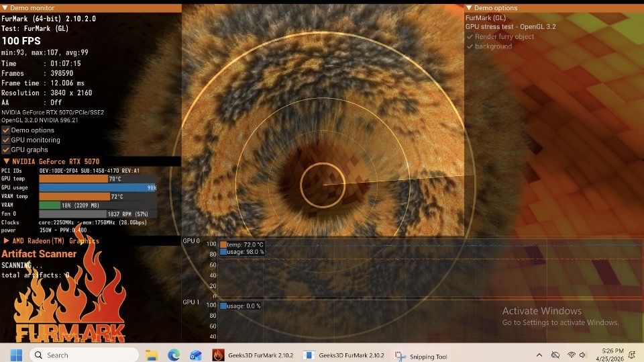Disable the GPU graphs checkbox
The image size is (644, 362).
[x=6, y=150]
